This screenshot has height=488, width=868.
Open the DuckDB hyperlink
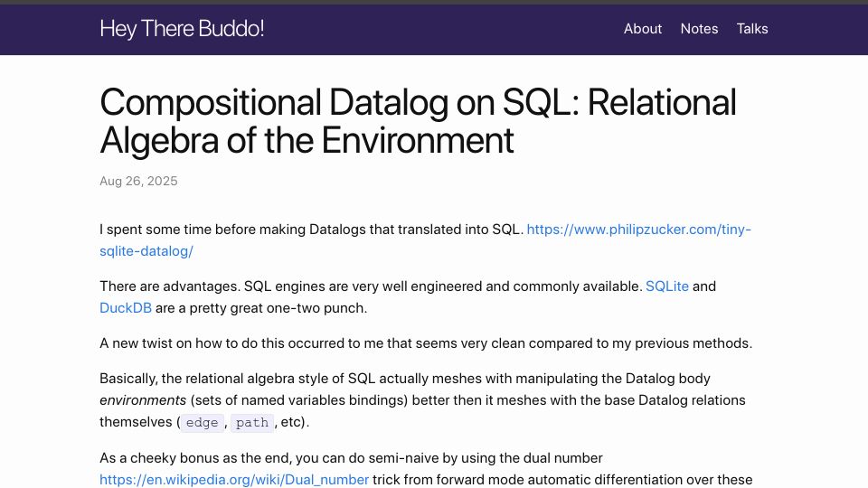tap(126, 308)
